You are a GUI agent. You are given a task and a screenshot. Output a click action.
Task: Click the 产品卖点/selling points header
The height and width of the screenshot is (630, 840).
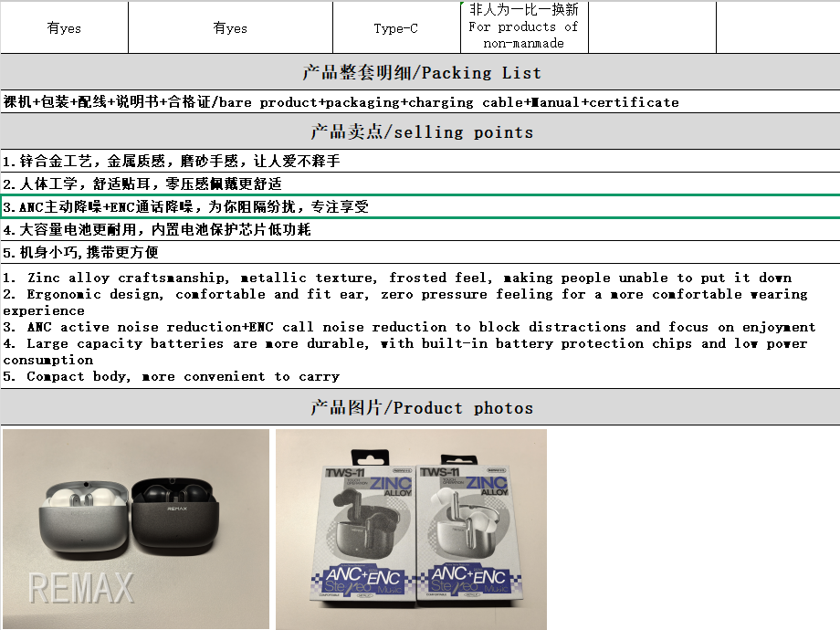(420, 131)
